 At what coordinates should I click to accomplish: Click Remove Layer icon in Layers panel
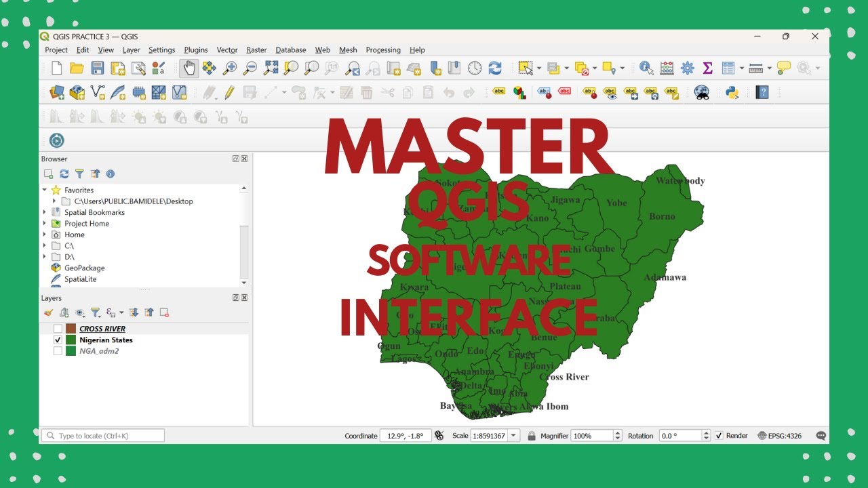point(164,312)
